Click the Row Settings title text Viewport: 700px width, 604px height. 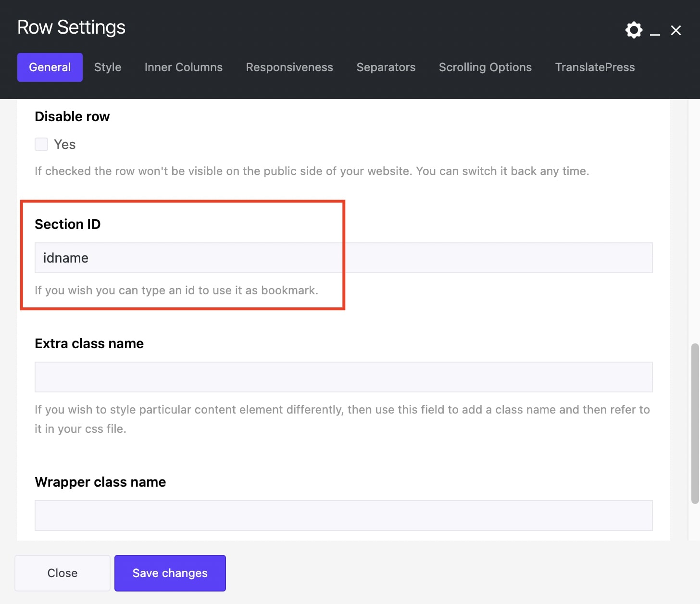coord(71,27)
